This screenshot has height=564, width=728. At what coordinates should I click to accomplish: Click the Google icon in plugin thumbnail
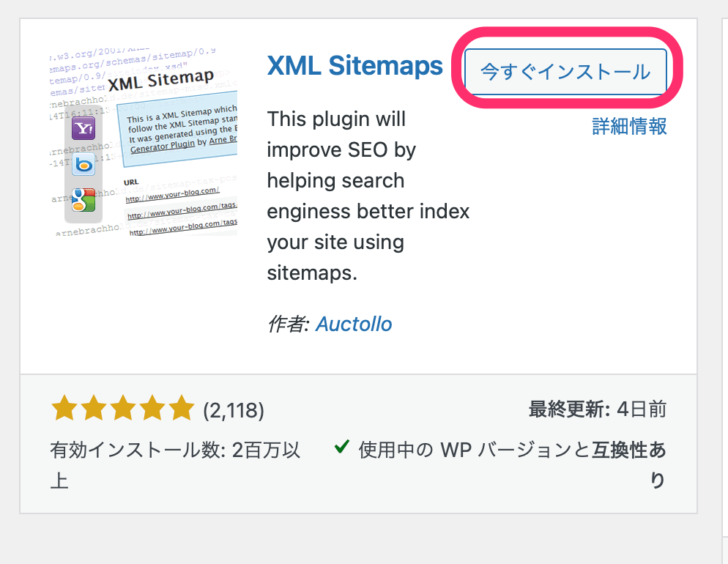[x=83, y=200]
